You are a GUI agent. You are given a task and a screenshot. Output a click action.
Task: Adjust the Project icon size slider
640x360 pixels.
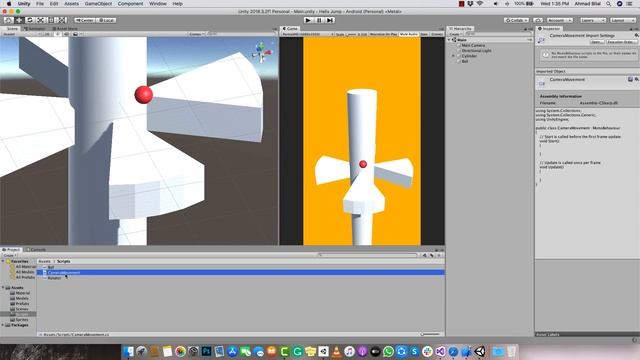click(430, 334)
